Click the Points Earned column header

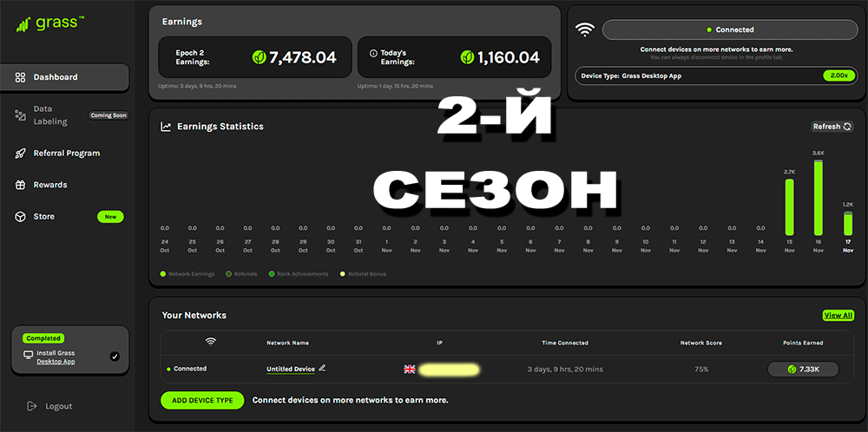tap(803, 343)
